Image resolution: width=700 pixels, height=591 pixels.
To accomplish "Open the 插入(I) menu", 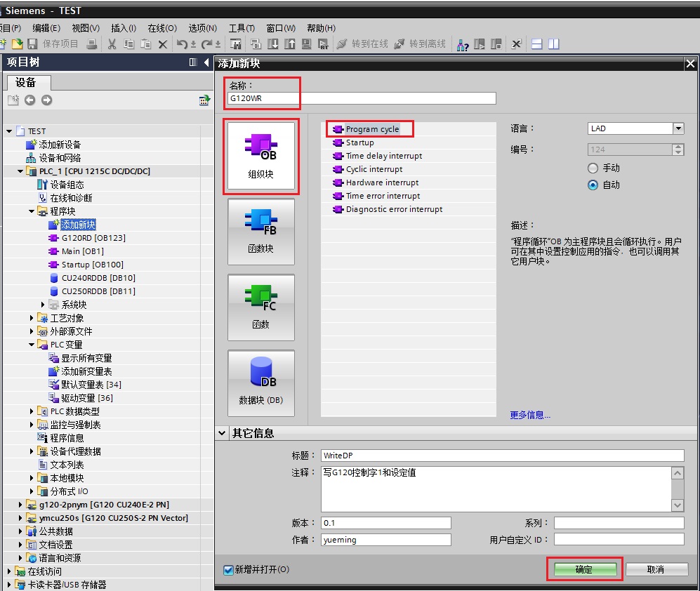I will click(x=123, y=28).
